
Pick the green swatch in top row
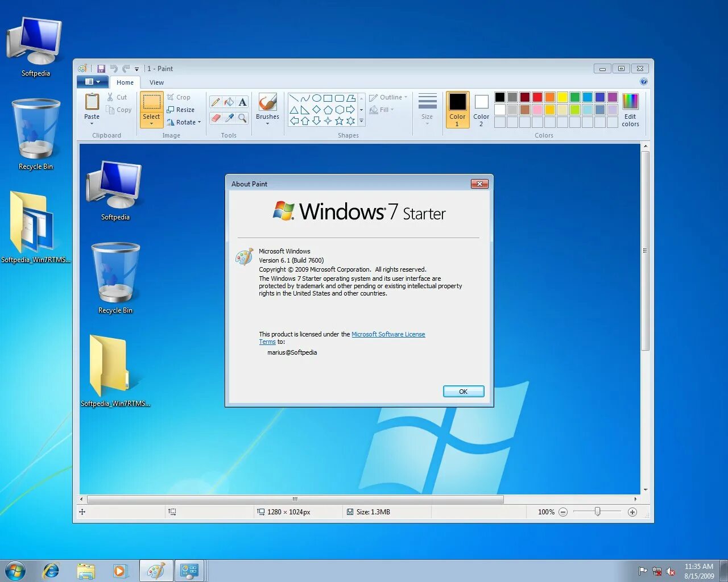click(575, 97)
